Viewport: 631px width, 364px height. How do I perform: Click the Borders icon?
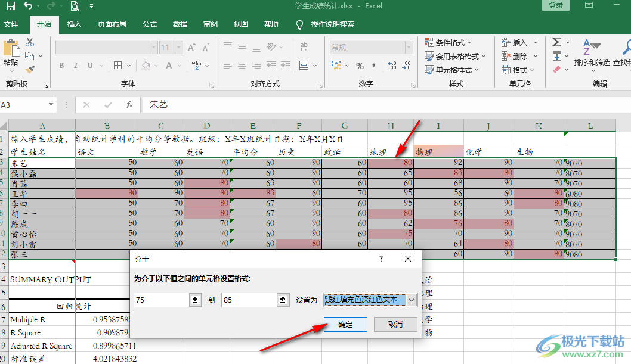point(118,66)
